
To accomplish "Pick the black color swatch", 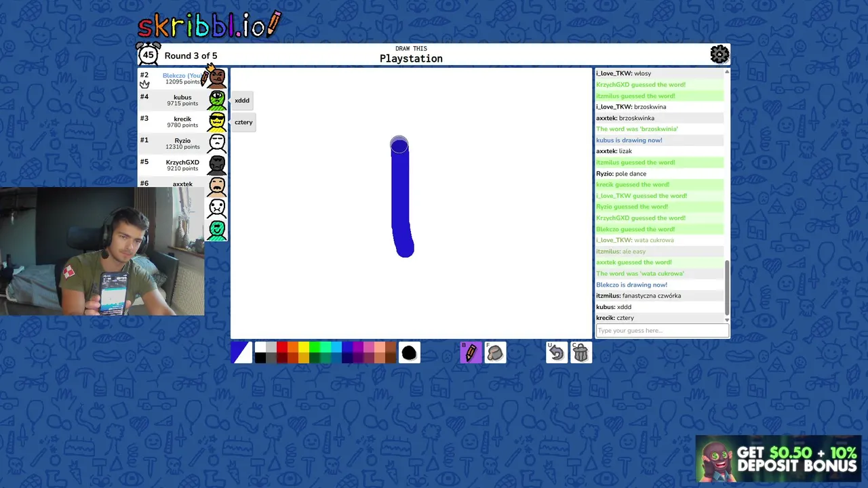I will 260,358.
